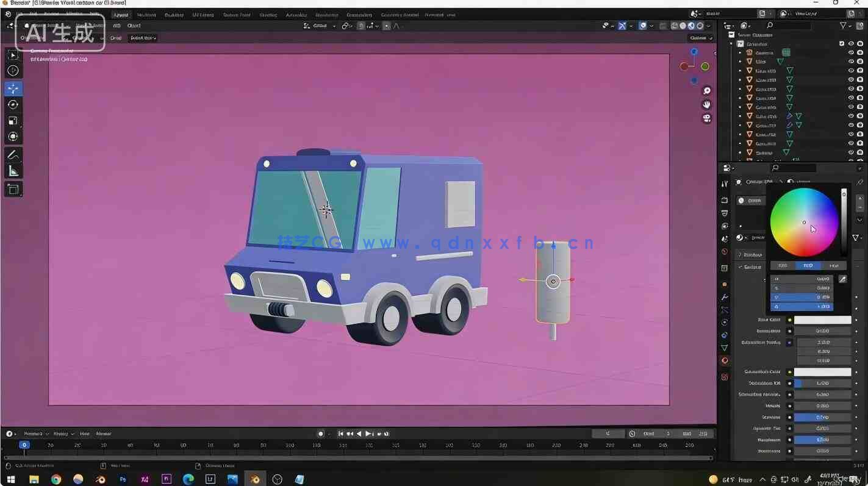This screenshot has width=868, height=486.
Task: Open the Render Properties tab
Action: (724, 200)
